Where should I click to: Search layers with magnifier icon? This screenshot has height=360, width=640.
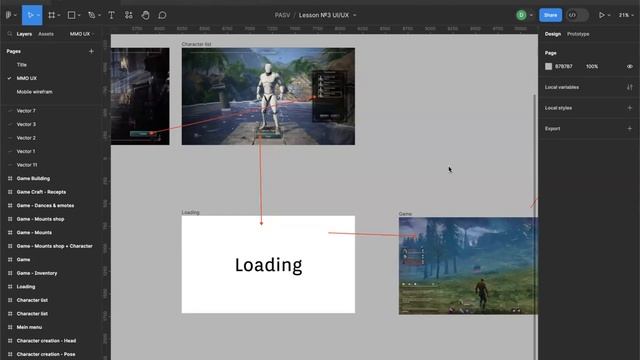(x=10, y=34)
